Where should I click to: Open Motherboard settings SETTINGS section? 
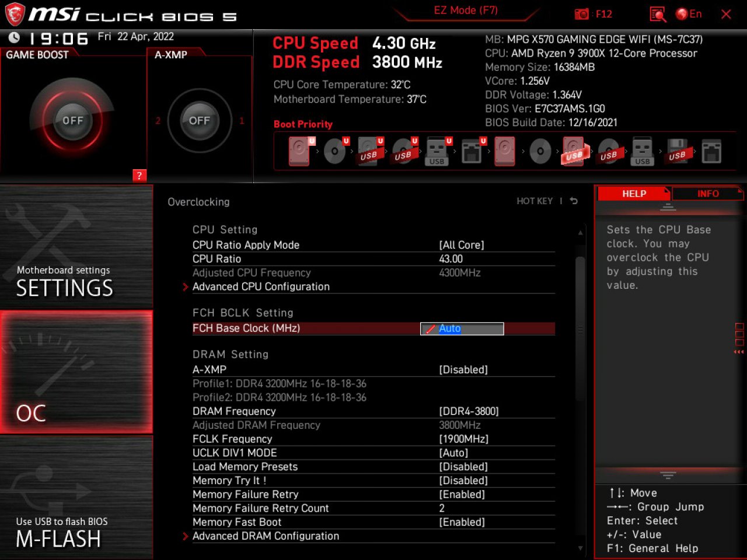(76, 247)
